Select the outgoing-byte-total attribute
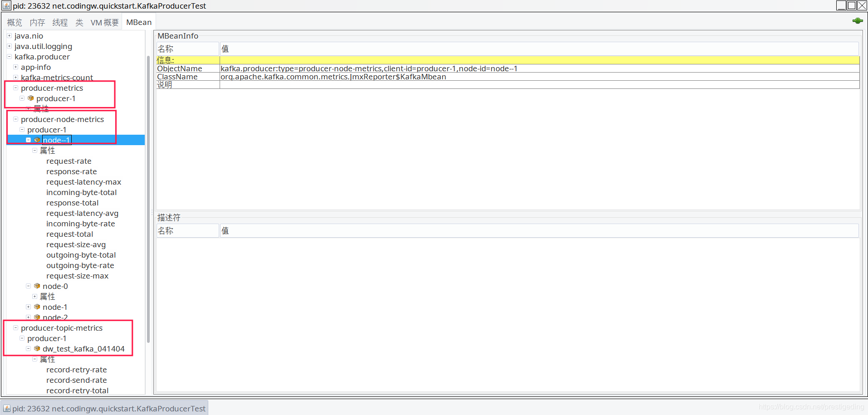Screen dimensions: 868x415 point(81,255)
